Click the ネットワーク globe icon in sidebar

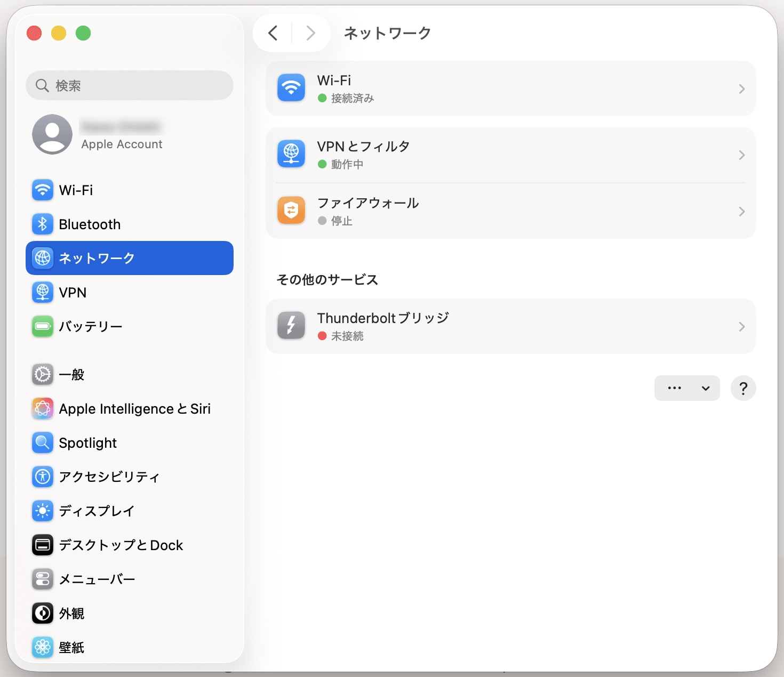[x=43, y=258]
